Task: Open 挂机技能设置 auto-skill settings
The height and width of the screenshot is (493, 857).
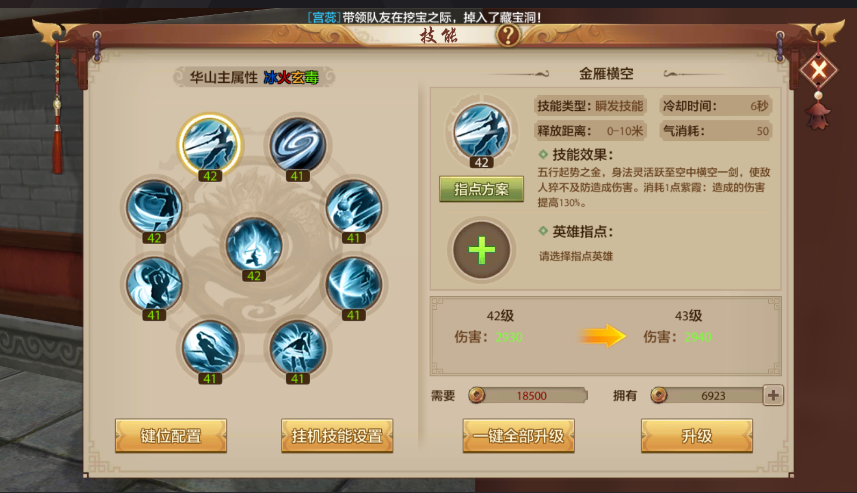Action: pos(337,436)
